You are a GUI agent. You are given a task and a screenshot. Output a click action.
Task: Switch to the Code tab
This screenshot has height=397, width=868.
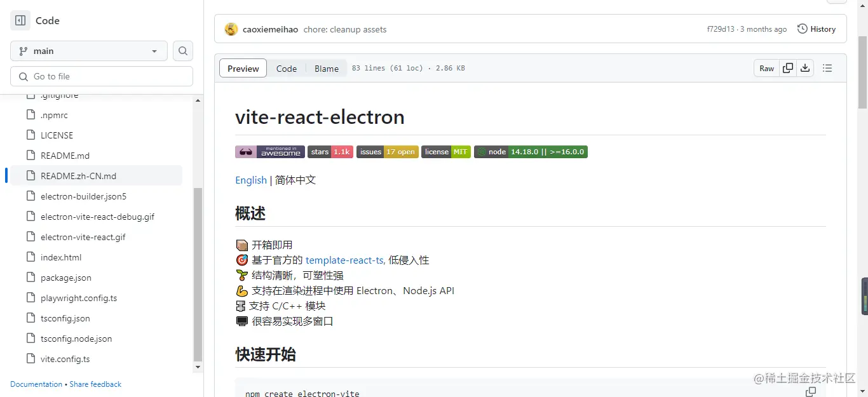point(287,69)
